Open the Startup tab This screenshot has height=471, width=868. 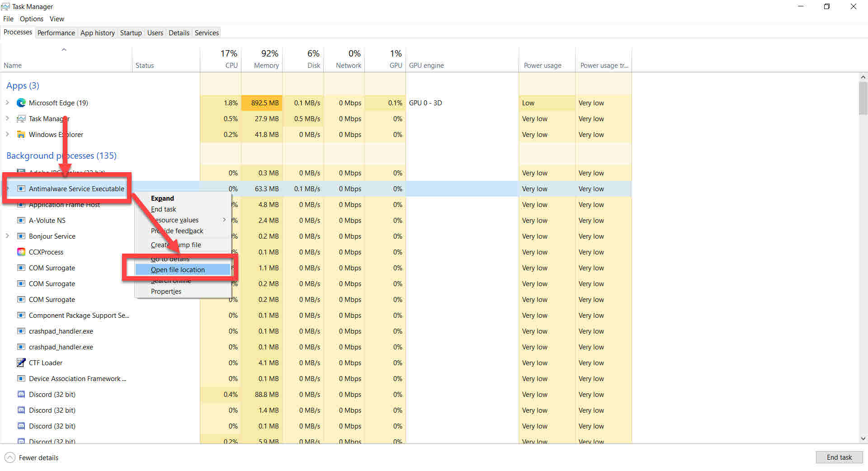[x=131, y=33]
